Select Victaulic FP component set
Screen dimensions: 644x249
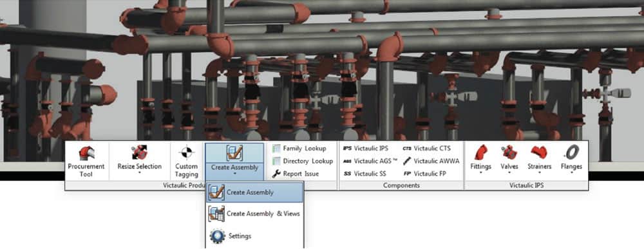tap(425, 174)
